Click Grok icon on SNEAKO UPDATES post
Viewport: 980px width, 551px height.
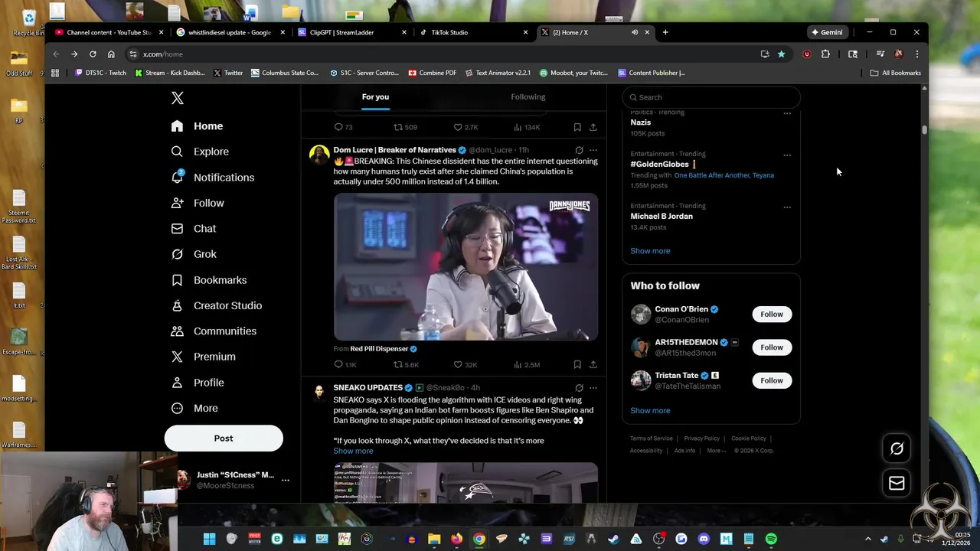coord(579,388)
